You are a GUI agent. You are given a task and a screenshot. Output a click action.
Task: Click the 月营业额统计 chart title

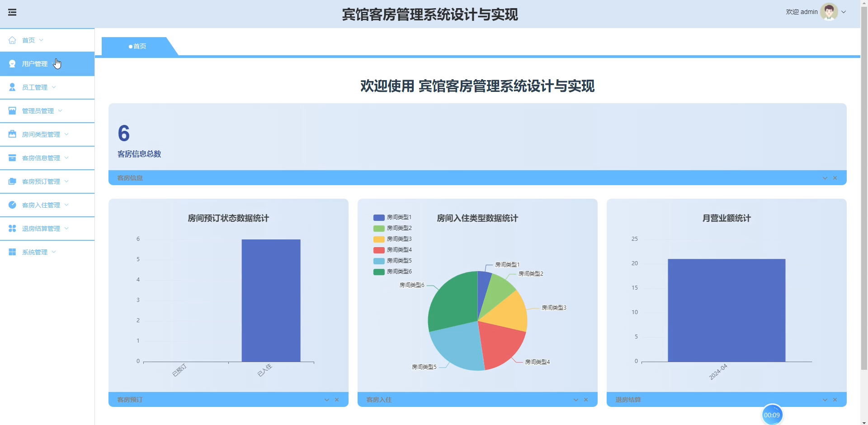tap(726, 218)
